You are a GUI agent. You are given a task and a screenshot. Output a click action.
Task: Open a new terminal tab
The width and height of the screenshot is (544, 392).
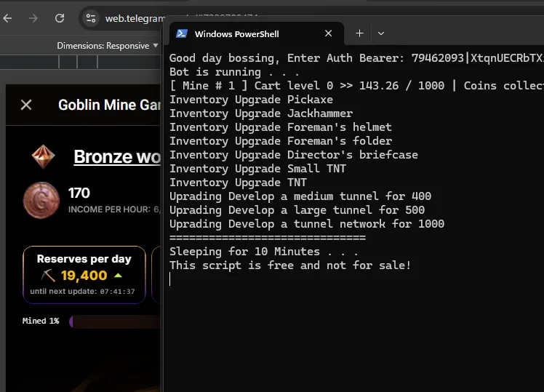pyautogui.click(x=360, y=33)
